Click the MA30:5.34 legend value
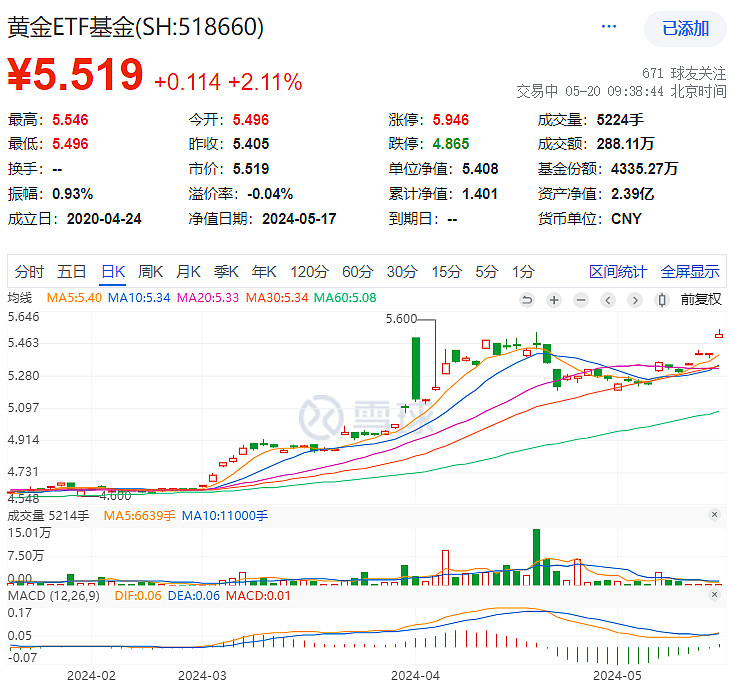 pos(277,298)
